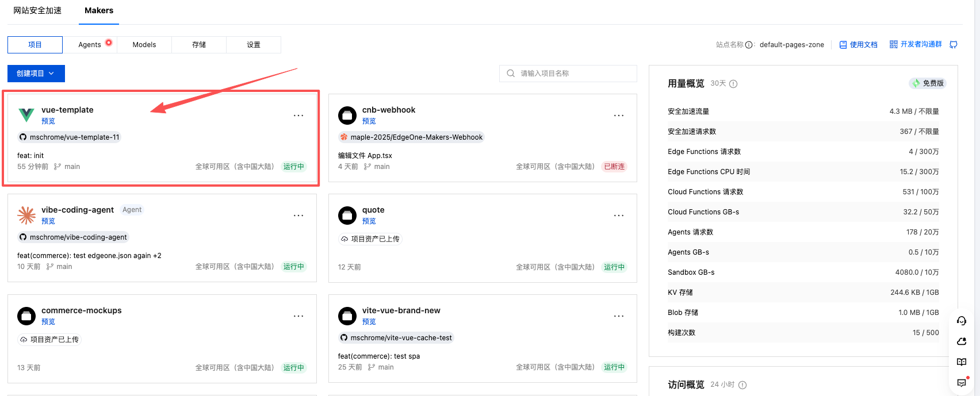Click the search magnifier icon
This screenshot has height=396, width=980.
click(x=511, y=74)
